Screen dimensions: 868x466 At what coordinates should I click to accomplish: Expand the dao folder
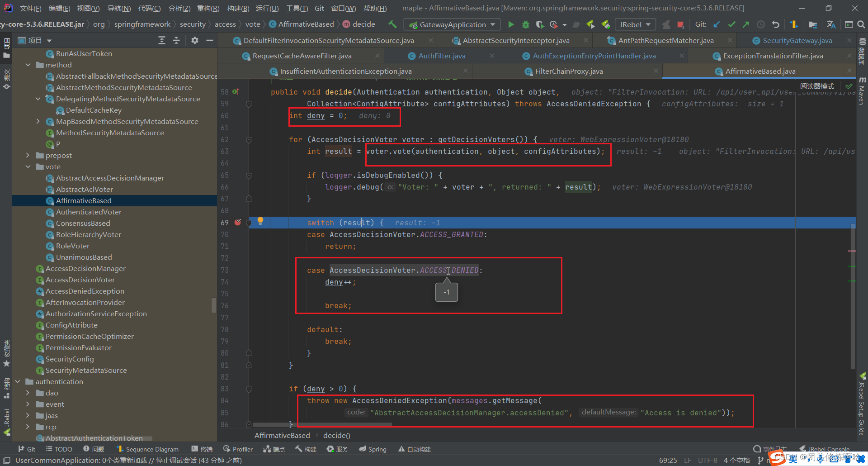[x=28, y=393]
